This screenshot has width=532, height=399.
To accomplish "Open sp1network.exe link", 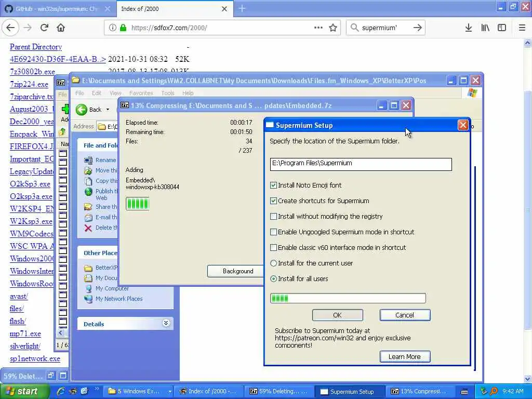I will [35, 358].
